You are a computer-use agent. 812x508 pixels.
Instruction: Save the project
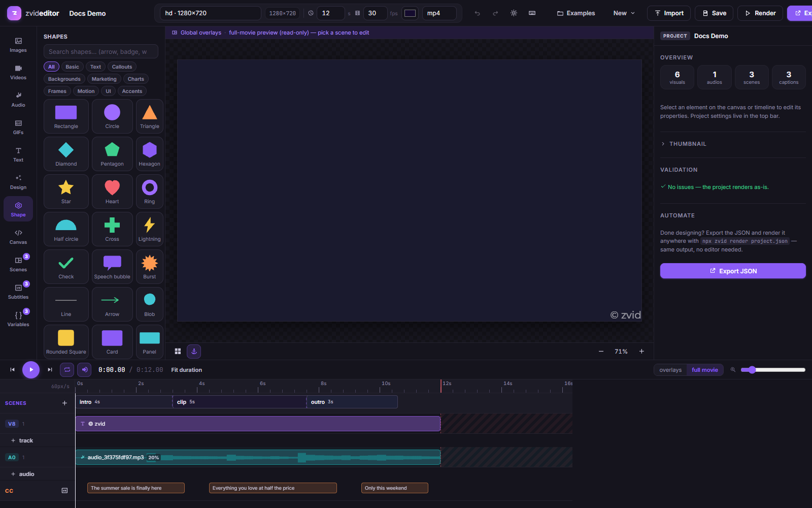[714, 13]
